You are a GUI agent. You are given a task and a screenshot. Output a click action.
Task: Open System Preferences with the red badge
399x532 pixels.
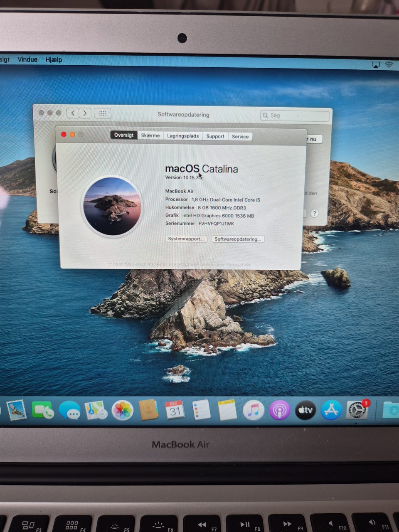click(357, 410)
